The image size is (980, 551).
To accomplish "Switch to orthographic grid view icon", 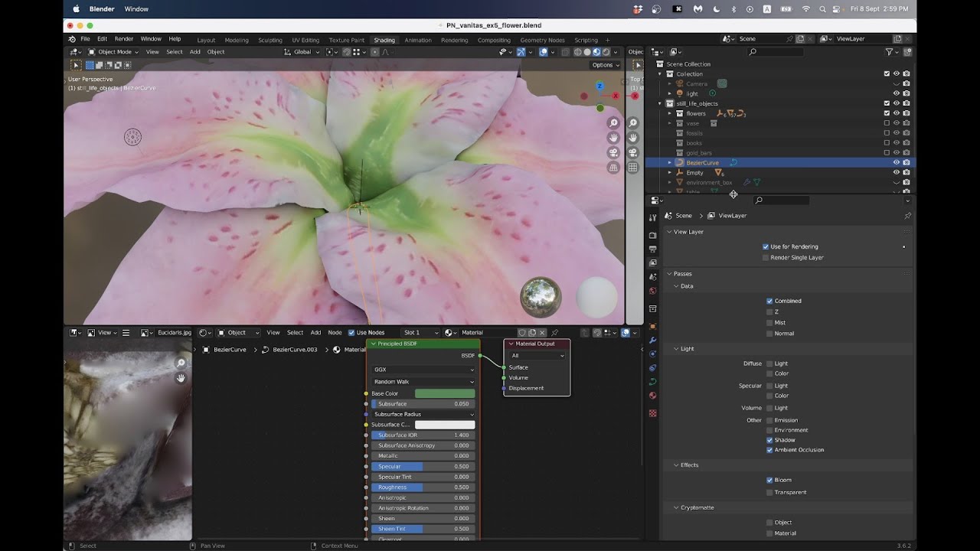I will (x=613, y=167).
